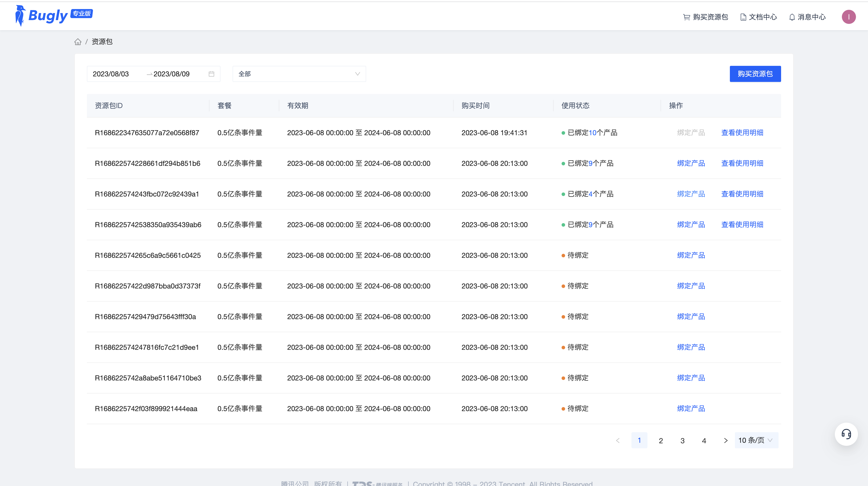Image resolution: width=868 pixels, height=486 pixels.
Task: Open the calendar icon in date range
Action: tap(211, 74)
